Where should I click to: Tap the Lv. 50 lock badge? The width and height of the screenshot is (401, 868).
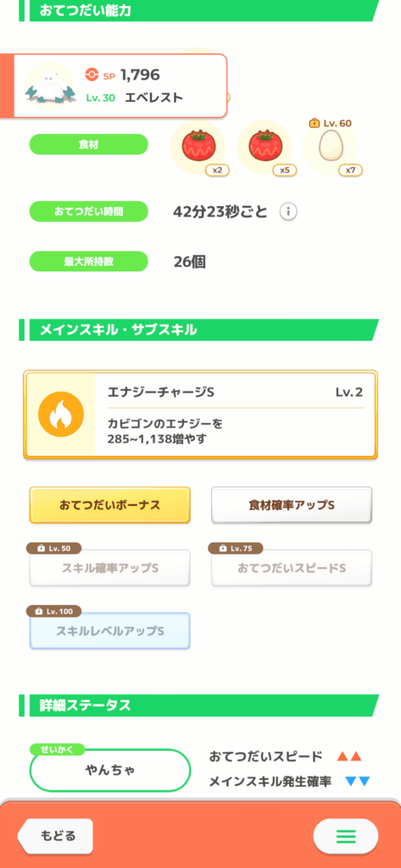[x=53, y=548]
